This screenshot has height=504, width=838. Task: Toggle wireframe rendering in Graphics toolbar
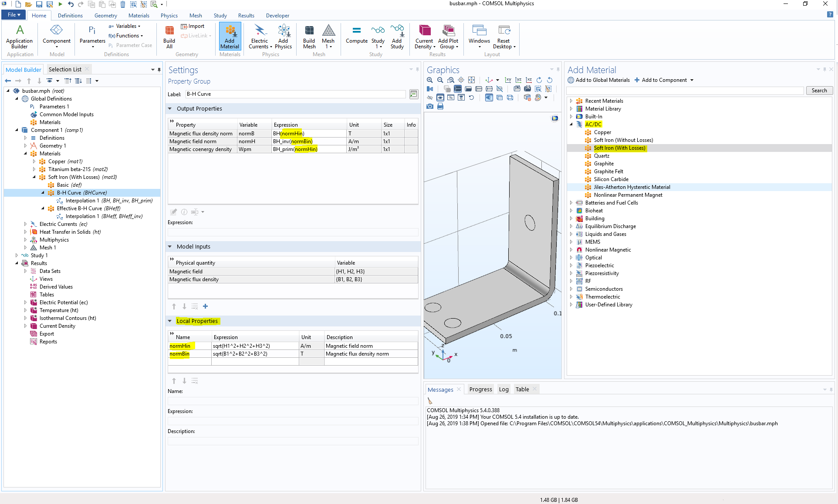point(510,97)
